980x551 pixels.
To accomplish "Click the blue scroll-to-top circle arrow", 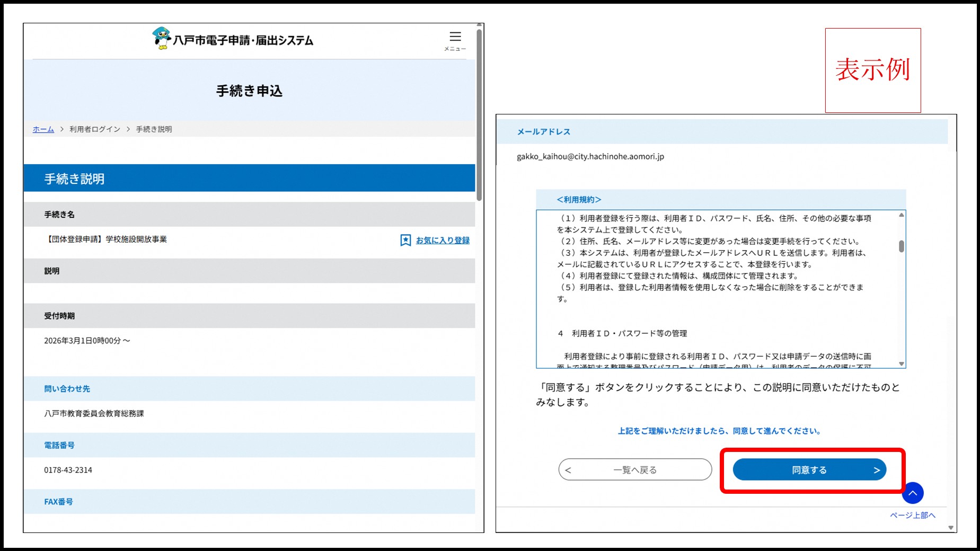I will tap(912, 493).
